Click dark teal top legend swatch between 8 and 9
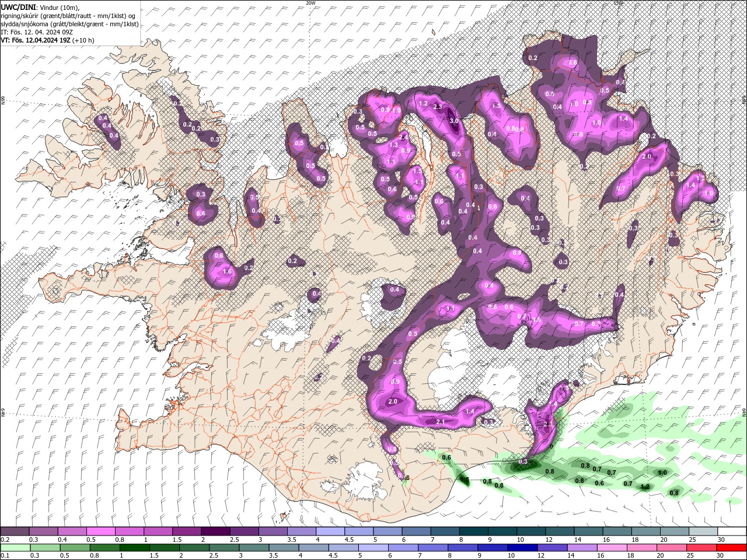This screenshot has height=560, width=747. (x=474, y=531)
